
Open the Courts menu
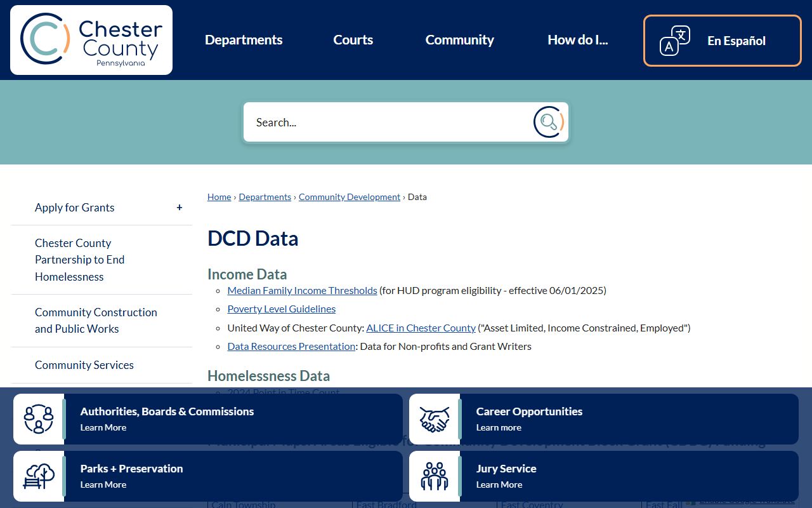point(353,40)
